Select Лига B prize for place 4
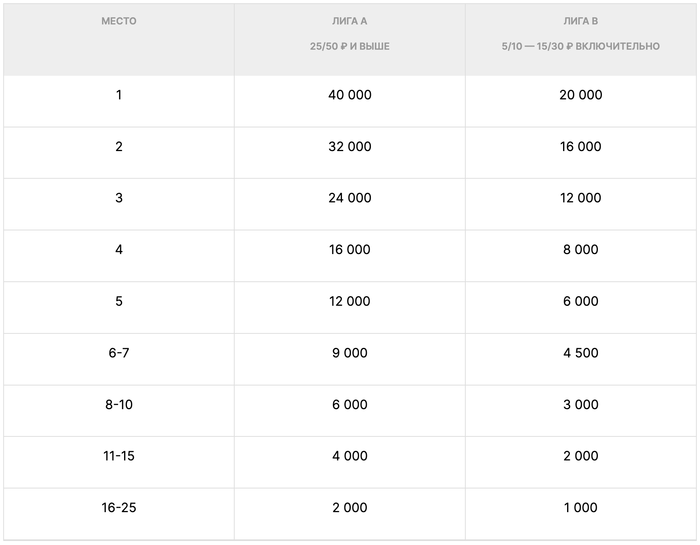700x545 pixels. point(581,250)
